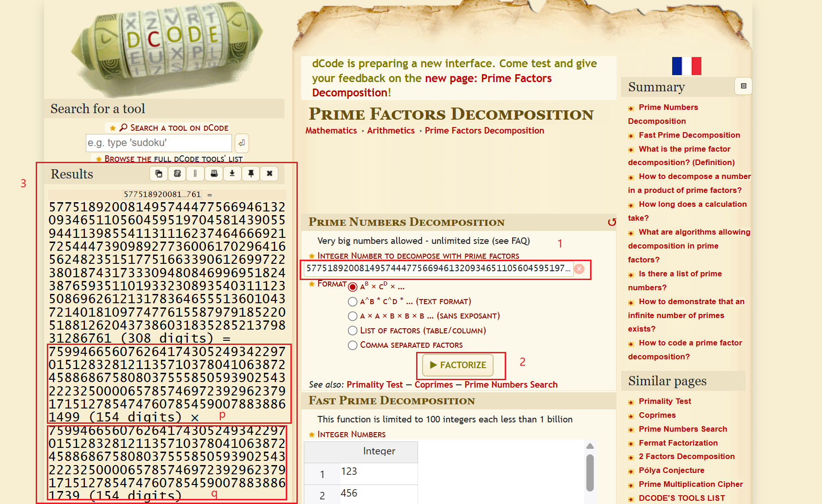The width and height of the screenshot is (822, 504).
Task: Click the scroll icon in Results toolbar
Action: click(177, 174)
